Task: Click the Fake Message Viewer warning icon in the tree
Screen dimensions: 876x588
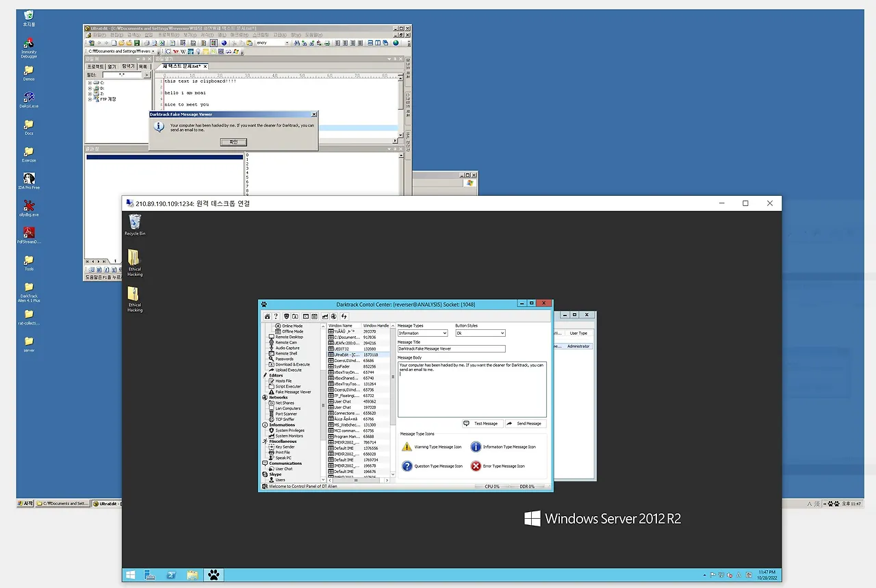Action: click(272, 392)
